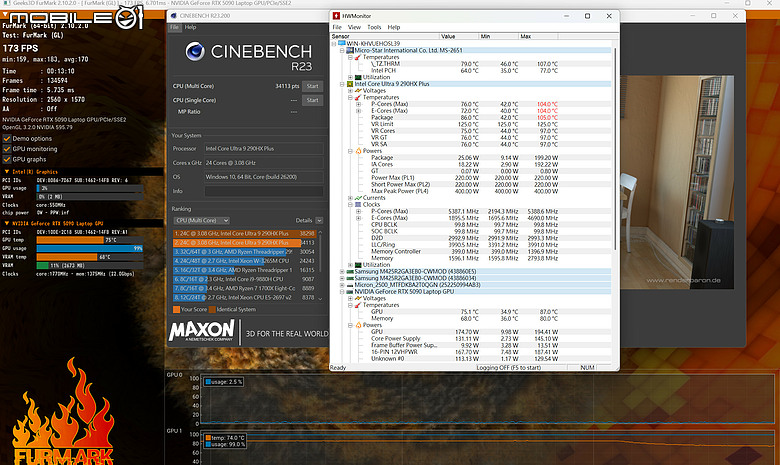Start the CPU (Multi Core) test

pyautogui.click(x=312, y=86)
